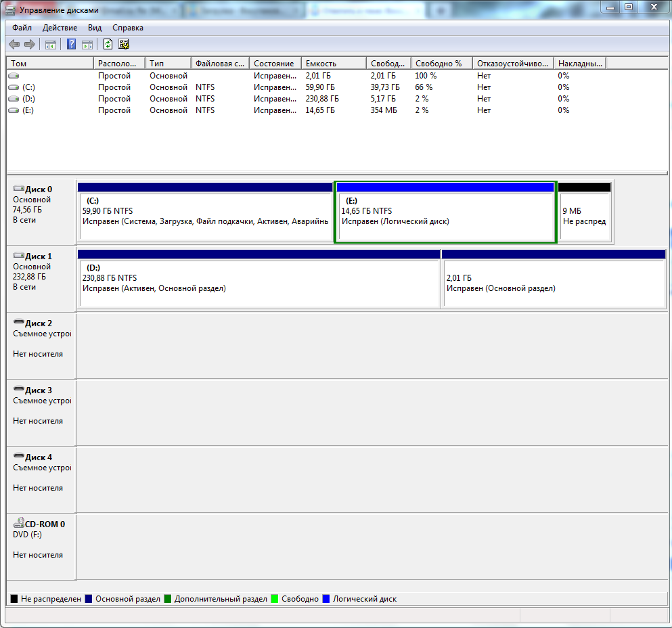Screen dimensions: 672x628
Task: Click the 39,73 ГБ free space cell
Action: 385,87
